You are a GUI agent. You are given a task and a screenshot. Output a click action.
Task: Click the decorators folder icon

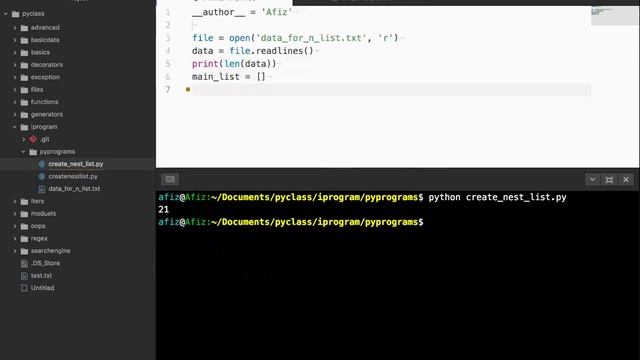24,65
